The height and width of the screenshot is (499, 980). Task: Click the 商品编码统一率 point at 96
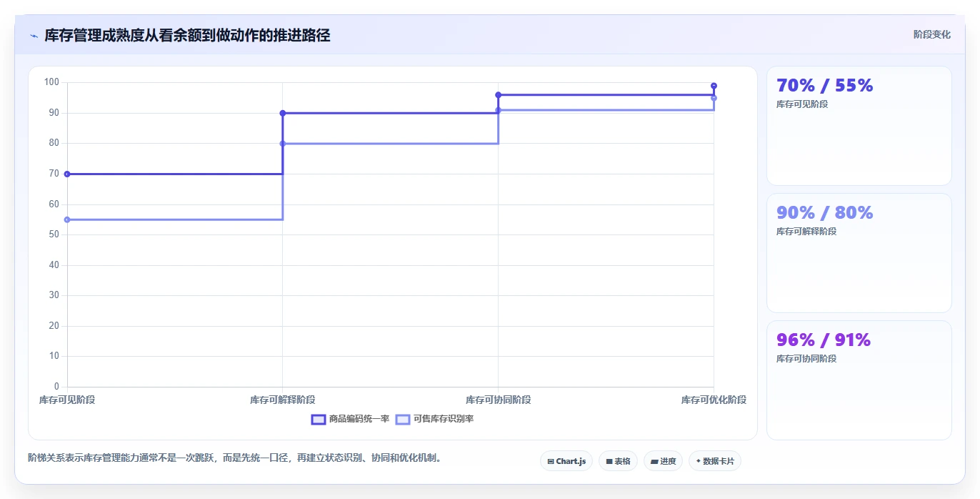[x=498, y=95]
